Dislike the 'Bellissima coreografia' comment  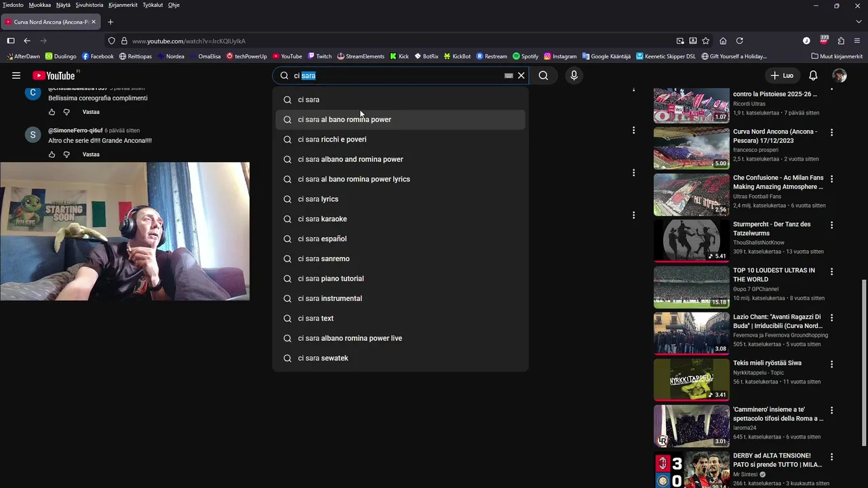66,112
